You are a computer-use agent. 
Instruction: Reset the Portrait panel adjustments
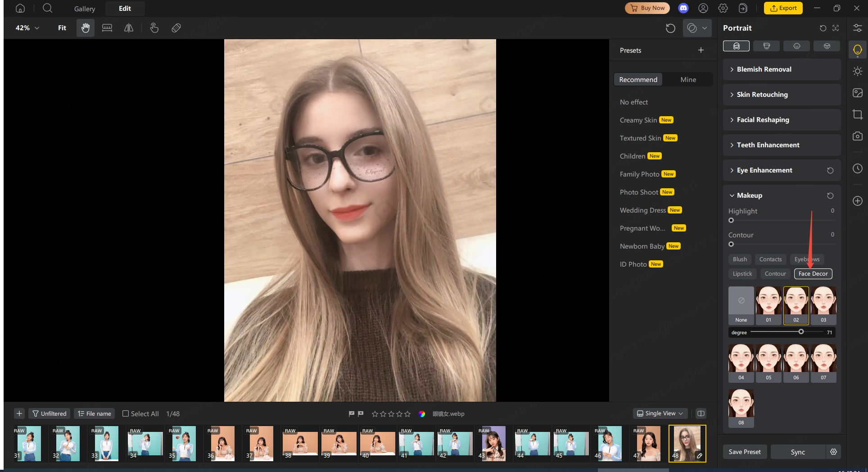823,28
